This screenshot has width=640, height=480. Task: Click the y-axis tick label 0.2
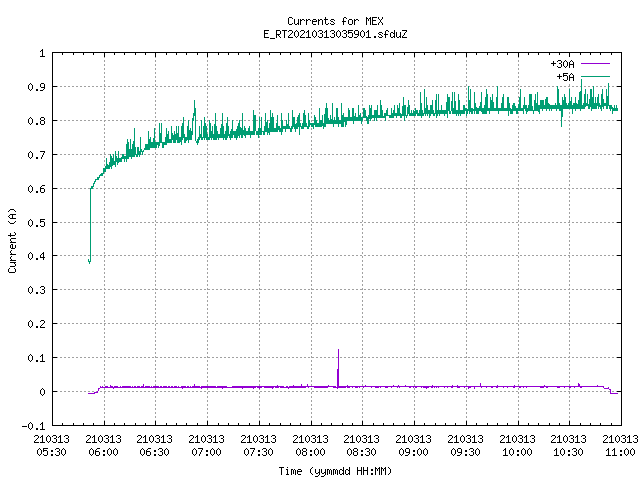[36, 324]
